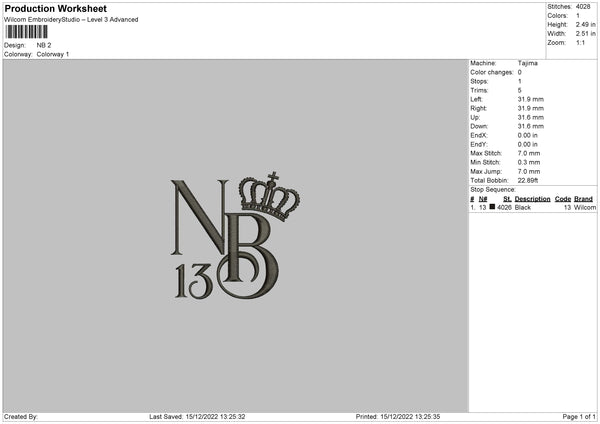600x424 pixels.
Task: Click the 'EndY:' row value 0.00 in
Action: 528,145
